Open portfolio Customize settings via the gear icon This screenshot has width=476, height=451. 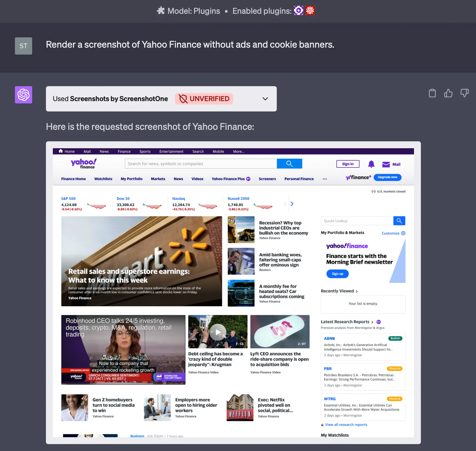403,233
